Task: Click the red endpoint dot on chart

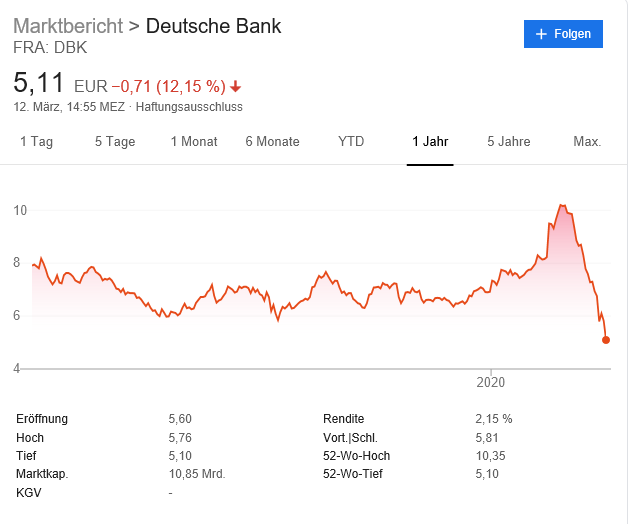Action: pos(606,340)
